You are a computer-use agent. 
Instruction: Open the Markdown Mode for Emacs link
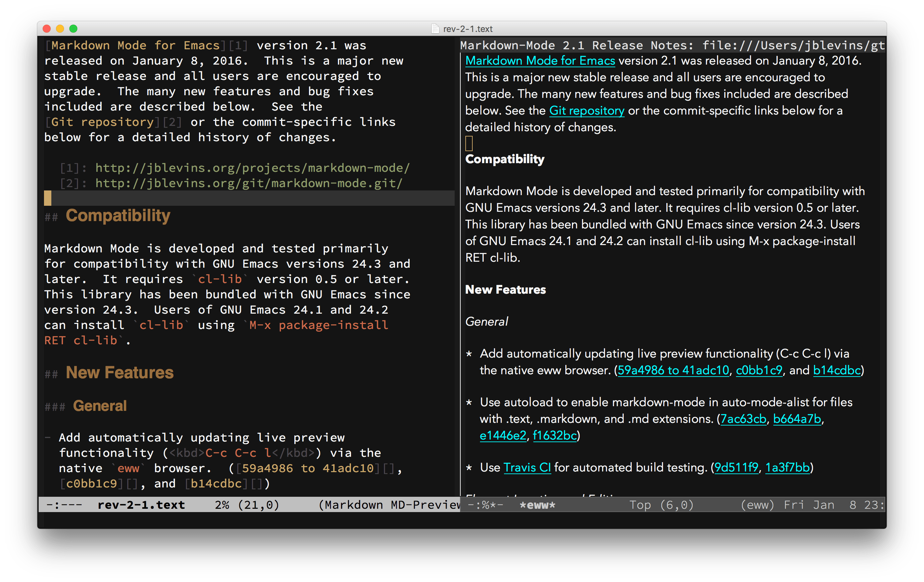pos(540,61)
